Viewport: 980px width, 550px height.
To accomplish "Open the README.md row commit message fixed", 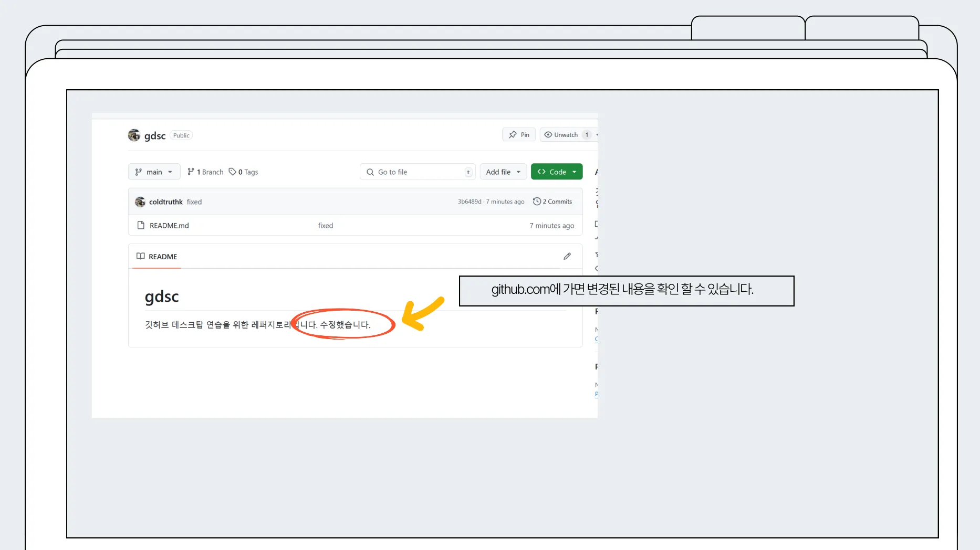I will 326,226.
